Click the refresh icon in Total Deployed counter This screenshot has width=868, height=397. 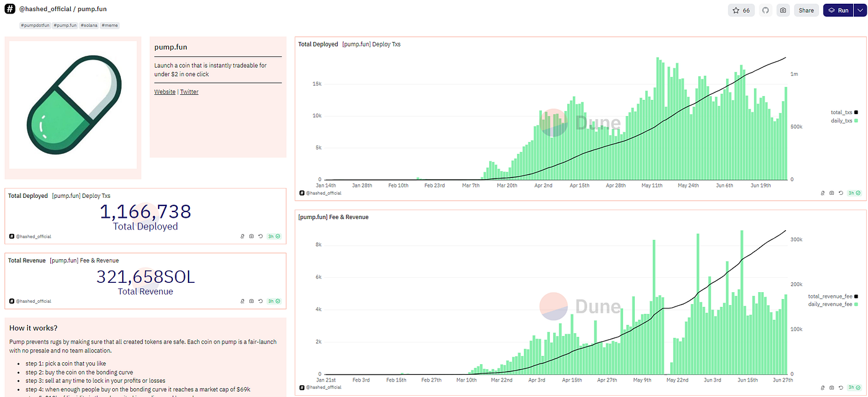pos(260,236)
